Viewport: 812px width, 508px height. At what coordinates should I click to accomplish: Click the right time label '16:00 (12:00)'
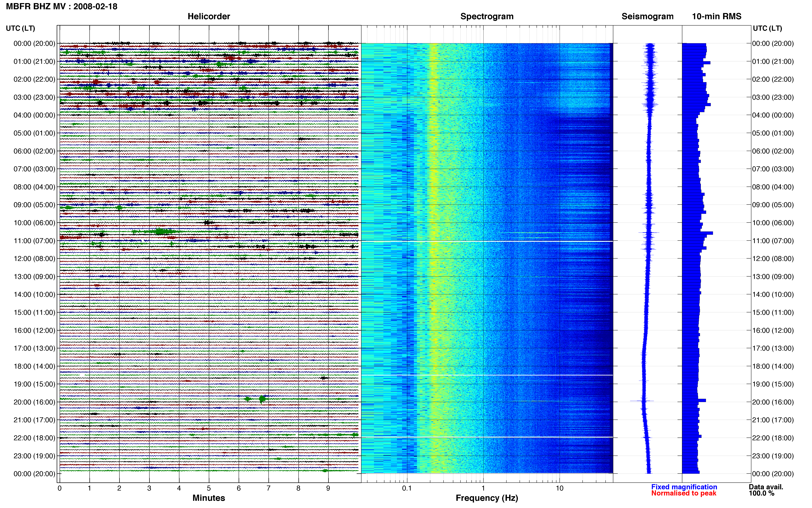click(x=773, y=331)
